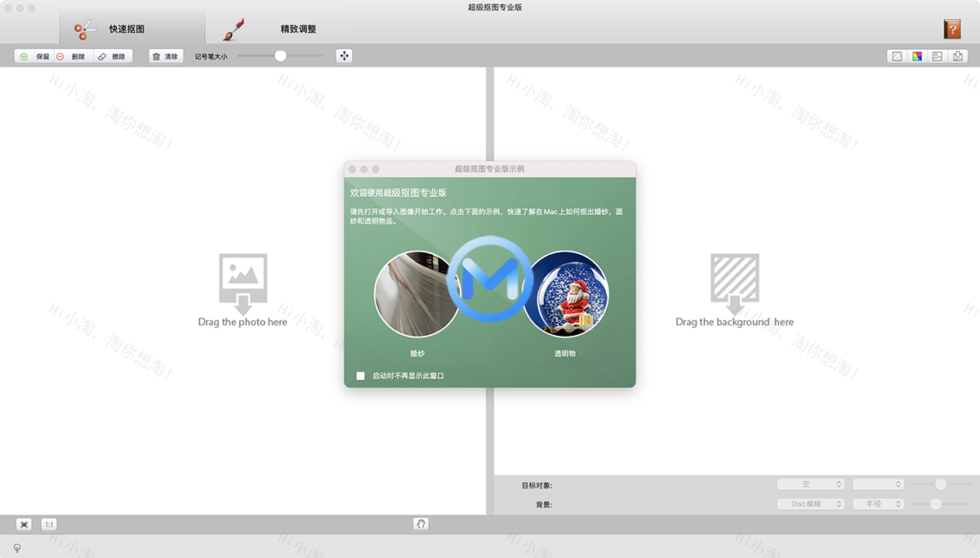Open the help question mark button

[952, 29]
